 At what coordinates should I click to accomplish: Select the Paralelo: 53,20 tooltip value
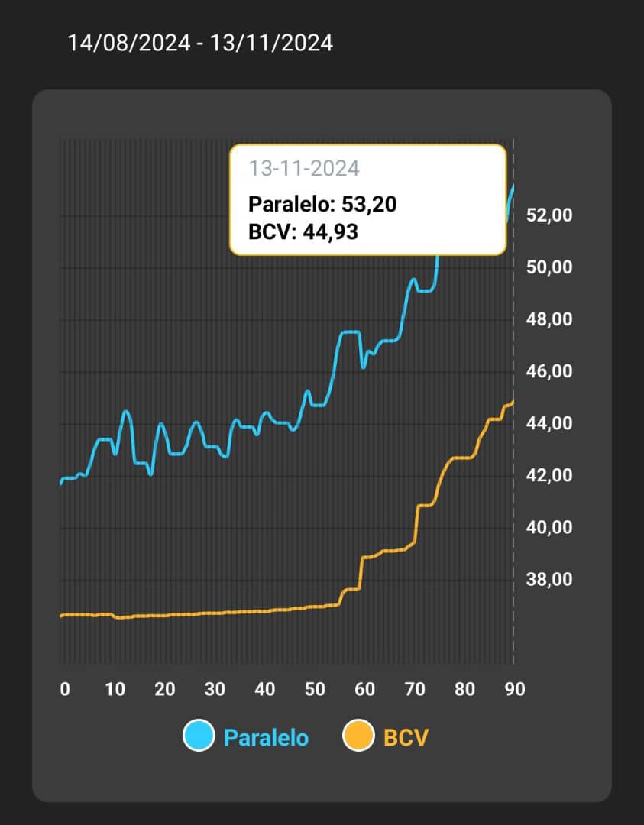(322, 204)
